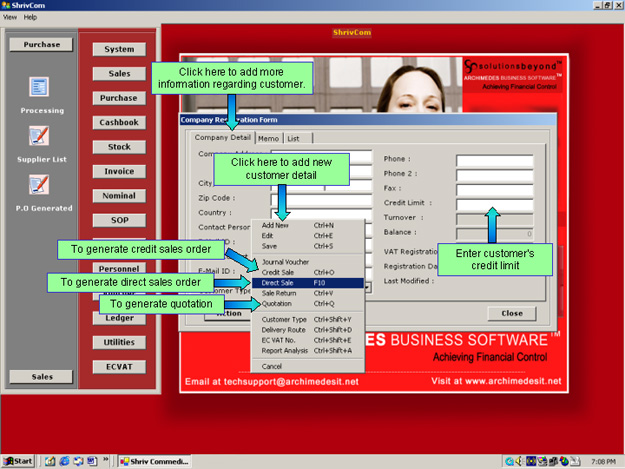
Task: Open the P.O Generated icon
Action: (40, 185)
